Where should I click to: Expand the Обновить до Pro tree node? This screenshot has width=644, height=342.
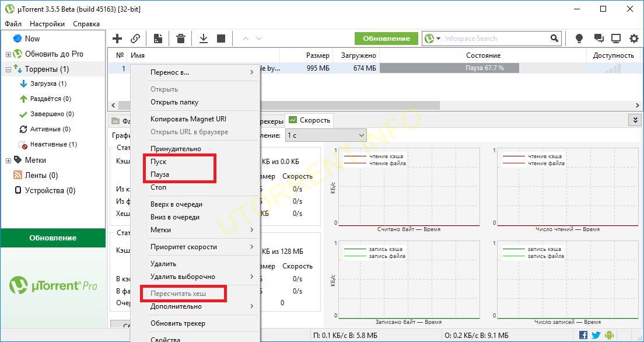click(8, 54)
